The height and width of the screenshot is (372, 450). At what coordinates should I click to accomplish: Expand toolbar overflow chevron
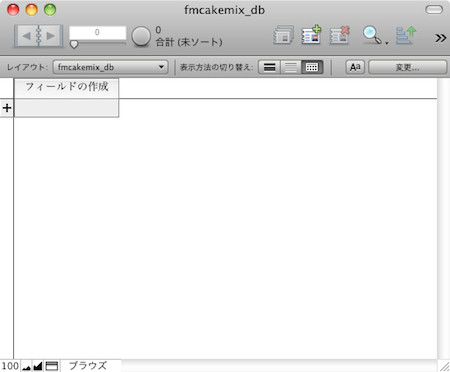(441, 38)
